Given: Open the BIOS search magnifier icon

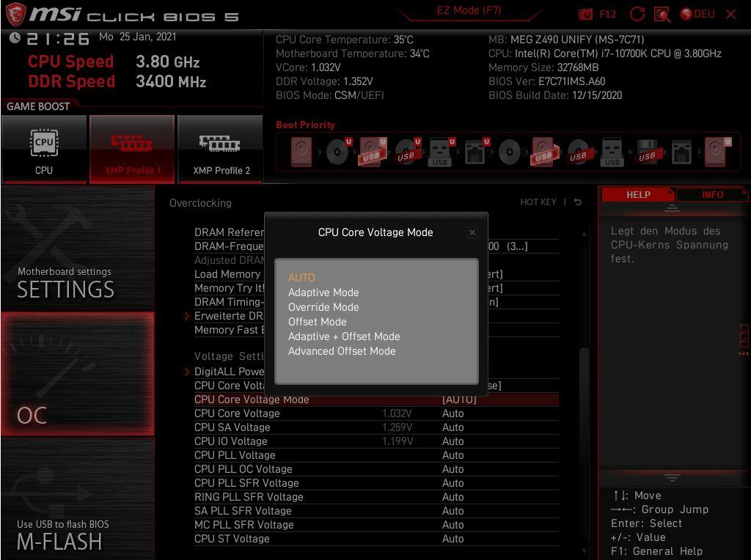Looking at the screenshot, I should (662, 15).
